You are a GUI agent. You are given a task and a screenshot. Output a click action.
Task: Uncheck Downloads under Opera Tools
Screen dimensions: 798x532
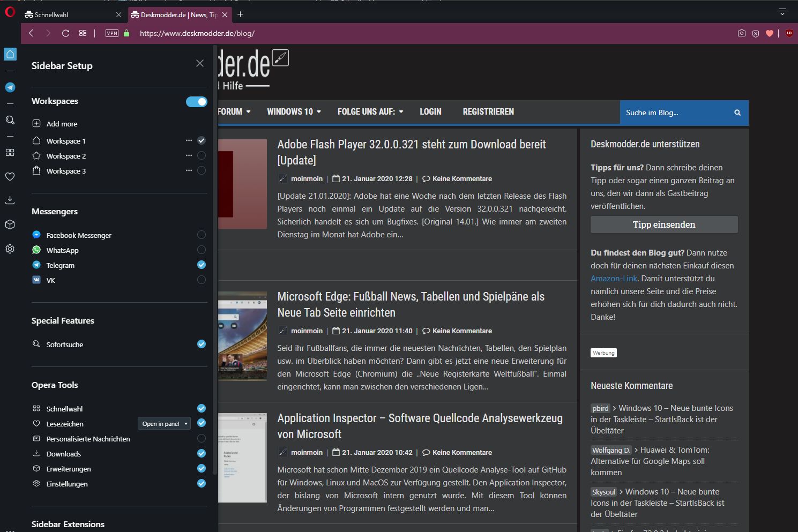[202, 453]
